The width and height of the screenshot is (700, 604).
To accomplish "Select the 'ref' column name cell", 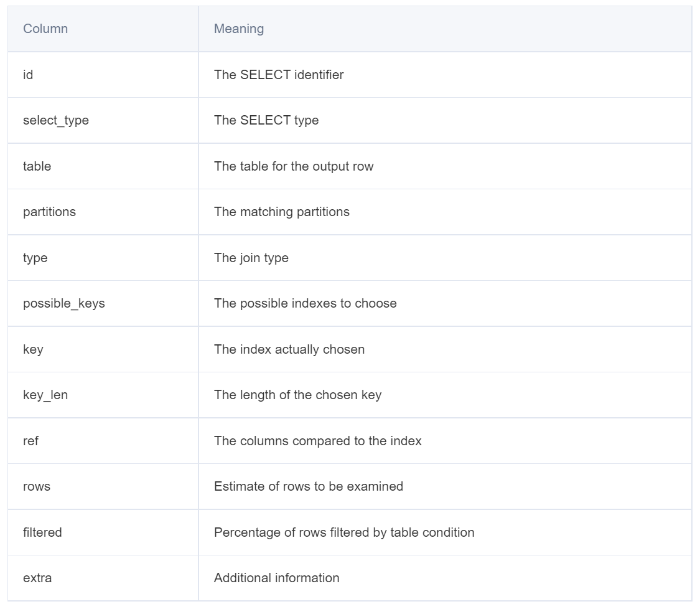I will (103, 441).
